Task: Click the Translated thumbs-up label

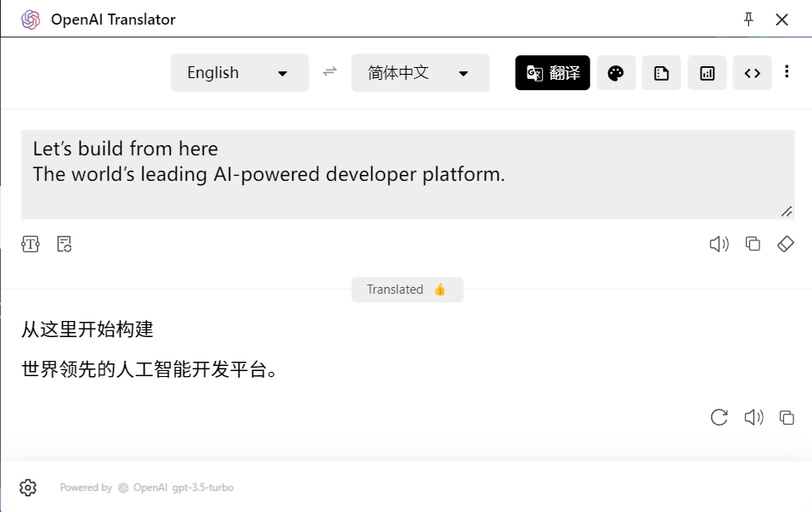Action: [408, 290]
